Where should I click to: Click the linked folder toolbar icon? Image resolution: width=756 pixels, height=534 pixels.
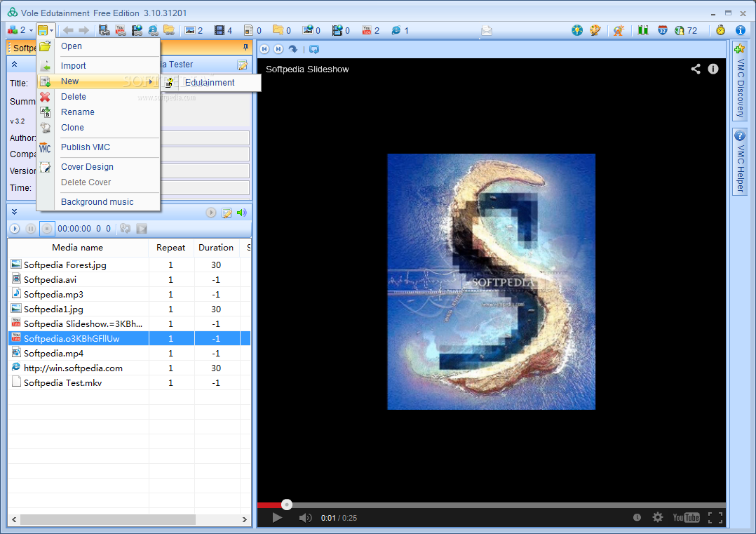169,30
